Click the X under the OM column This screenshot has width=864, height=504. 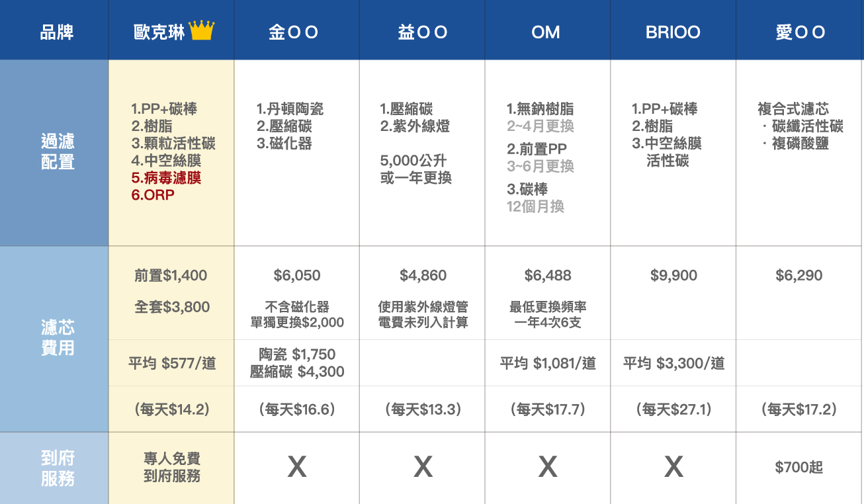coord(548,468)
